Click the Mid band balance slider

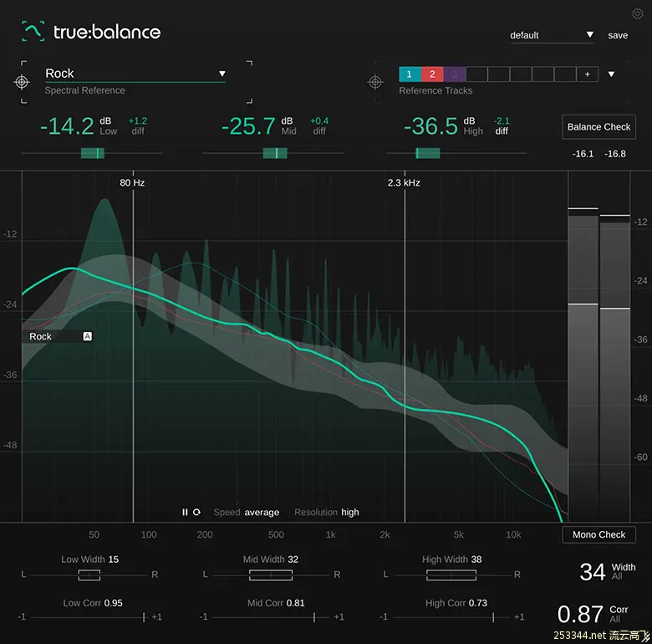pos(273,153)
